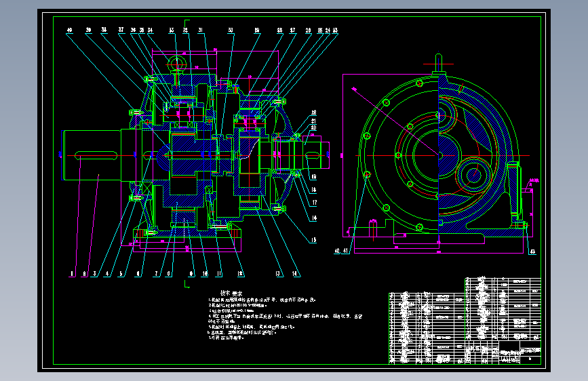Screen dimensions: 588x381
Task: Click part callout number 33
Action: [x=172, y=30]
